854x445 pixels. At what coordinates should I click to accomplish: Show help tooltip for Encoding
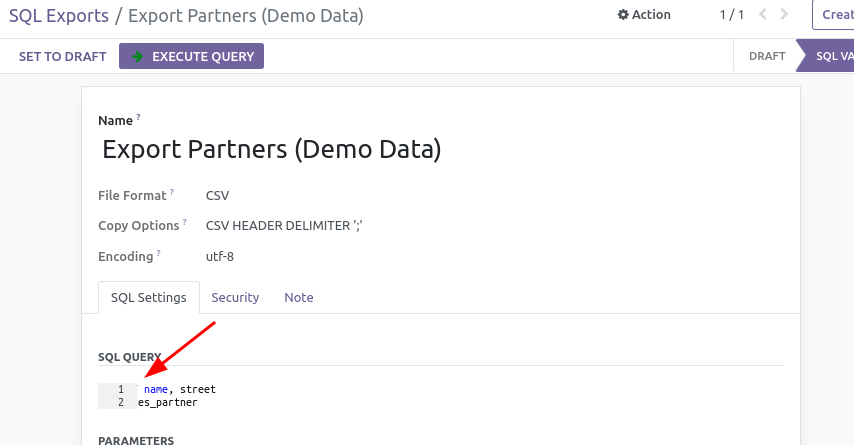pyautogui.click(x=158, y=253)
